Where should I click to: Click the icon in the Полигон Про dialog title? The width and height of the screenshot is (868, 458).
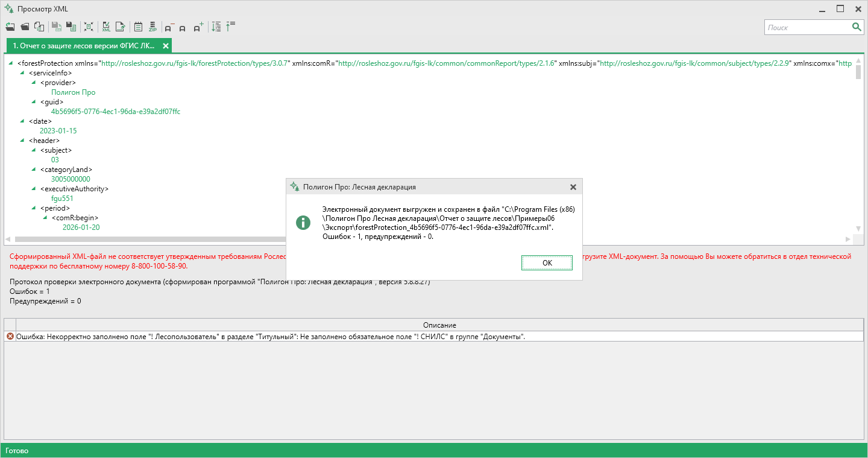pyautogui.click(x=294, y=186)
